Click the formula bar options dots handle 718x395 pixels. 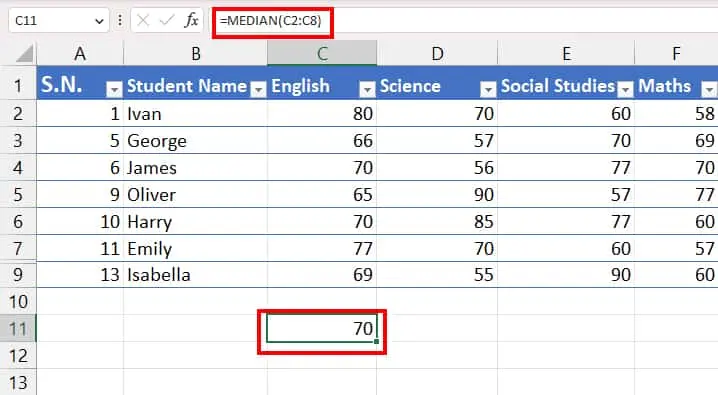point(120,21)
